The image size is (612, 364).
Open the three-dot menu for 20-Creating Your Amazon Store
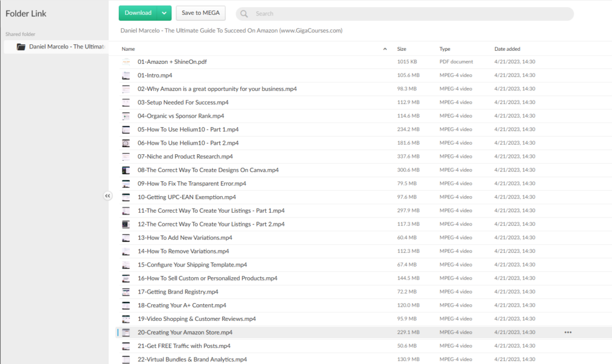(567, 332)
